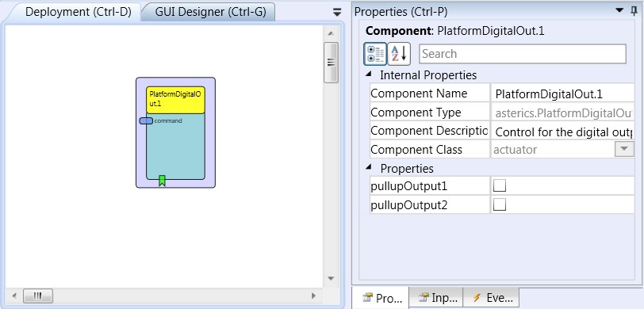Viewport: 644px width, 309px height.
Task: Click the Component Class label
Action: pyautogui.click(x=416, y=150)
